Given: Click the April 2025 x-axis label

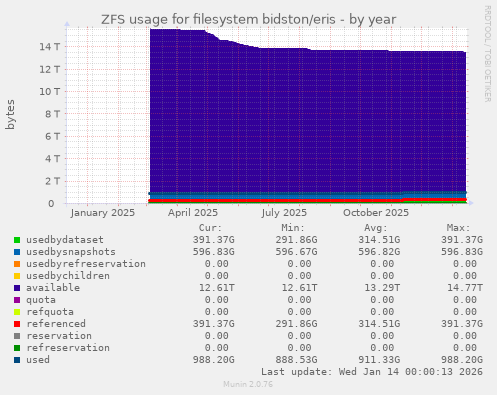Looking at the screenshot, I should click(193, 213).
